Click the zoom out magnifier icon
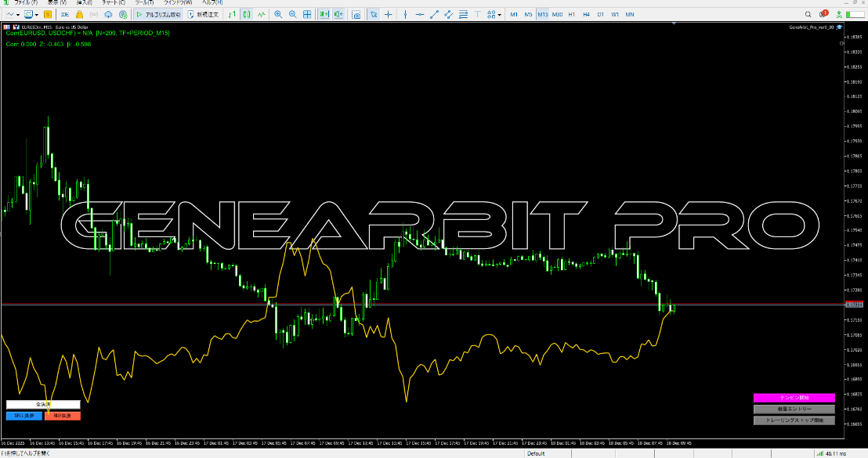This screenshot has height=458, width=868. [x=292, y=14]
